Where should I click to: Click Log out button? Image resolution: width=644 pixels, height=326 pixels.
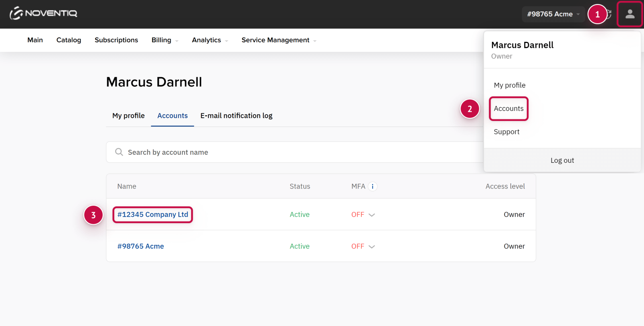pos(562,160)
